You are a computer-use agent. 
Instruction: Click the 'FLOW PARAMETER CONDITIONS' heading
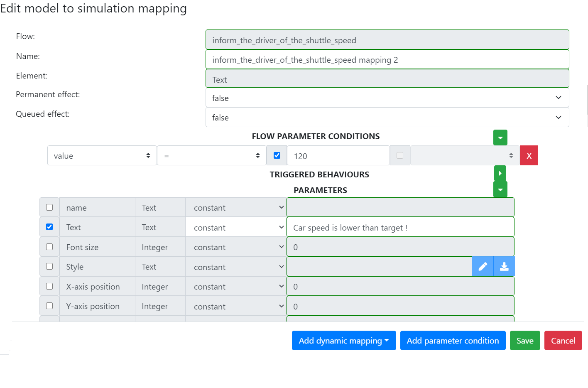(x=316, y=136)
